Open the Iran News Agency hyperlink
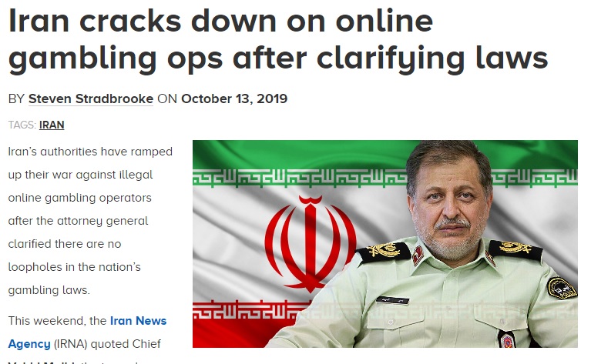 click(x=87, y=332)
